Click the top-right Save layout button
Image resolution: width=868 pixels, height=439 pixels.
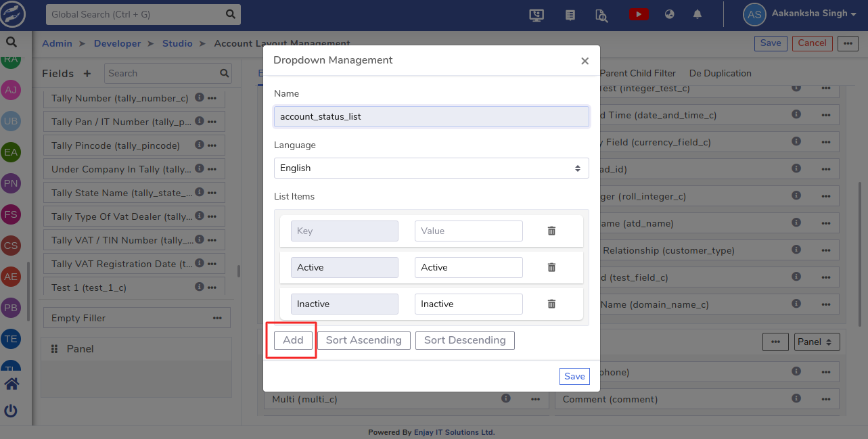[771, 43]
